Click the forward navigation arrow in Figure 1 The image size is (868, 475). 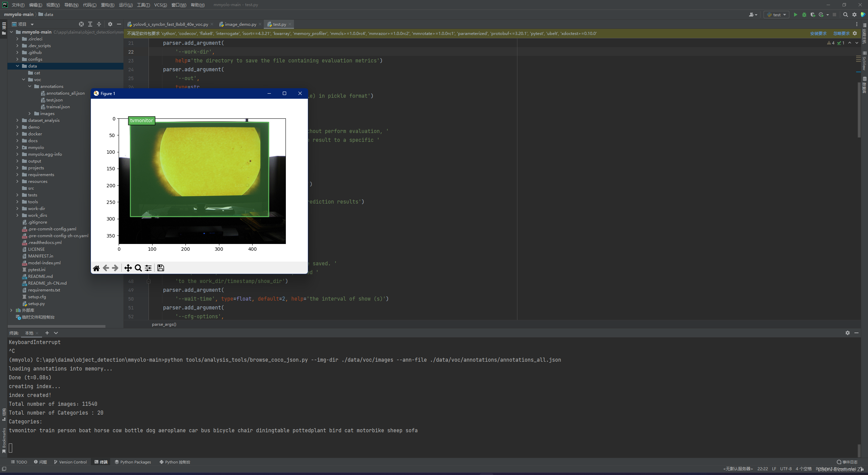tap(116, 268)
